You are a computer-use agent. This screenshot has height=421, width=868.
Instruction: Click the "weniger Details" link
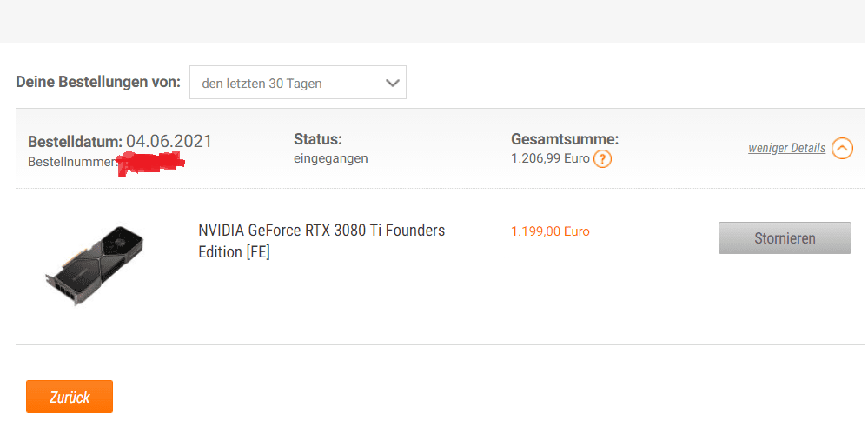(786, 149)
